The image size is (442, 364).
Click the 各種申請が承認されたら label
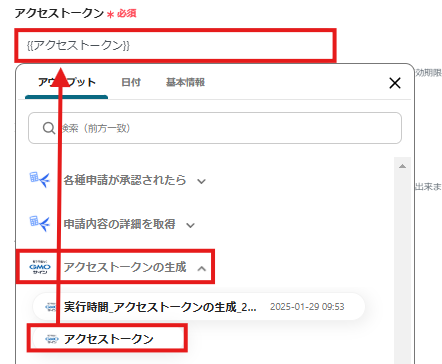pyautogui.click(x=125, y=180)
